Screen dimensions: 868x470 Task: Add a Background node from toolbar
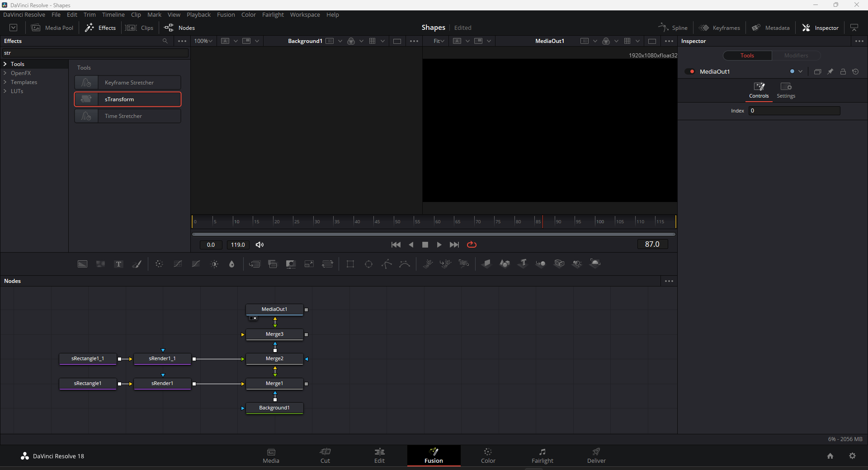pyautogui.click(x=82, y=264)
